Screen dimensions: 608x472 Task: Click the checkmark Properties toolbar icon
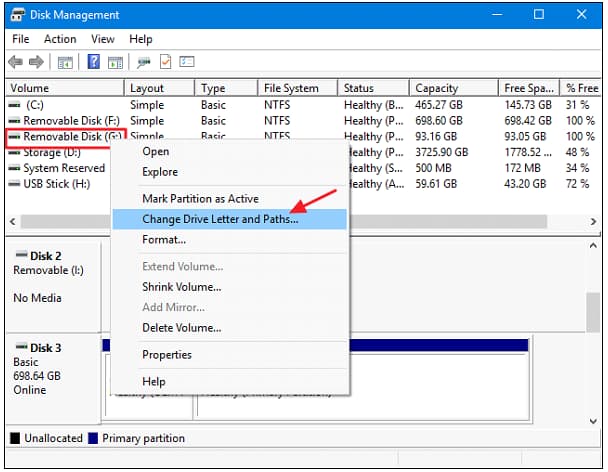pyautogui.click(x=166, y=62)
